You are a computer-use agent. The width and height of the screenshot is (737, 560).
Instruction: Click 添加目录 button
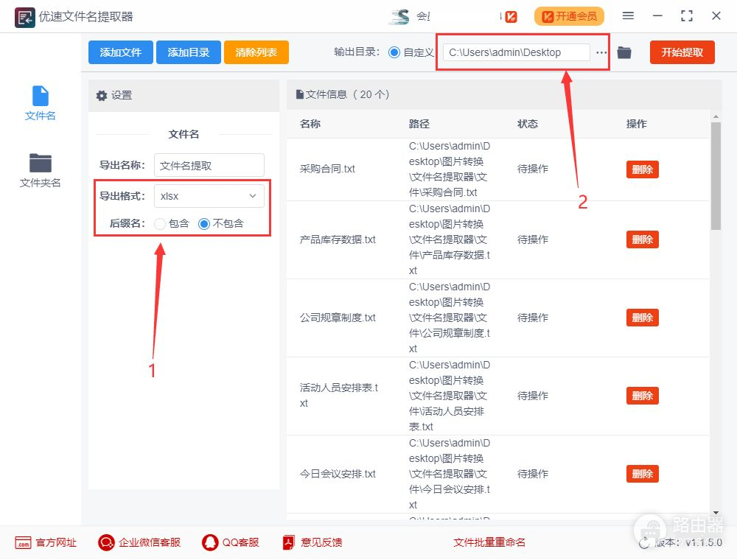[x=189, y=52]
